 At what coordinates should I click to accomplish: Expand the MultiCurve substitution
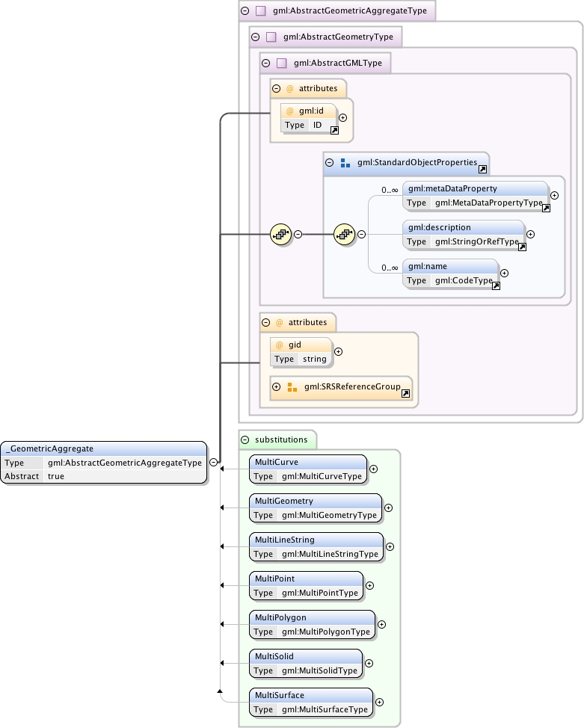(x=374, y=469)
